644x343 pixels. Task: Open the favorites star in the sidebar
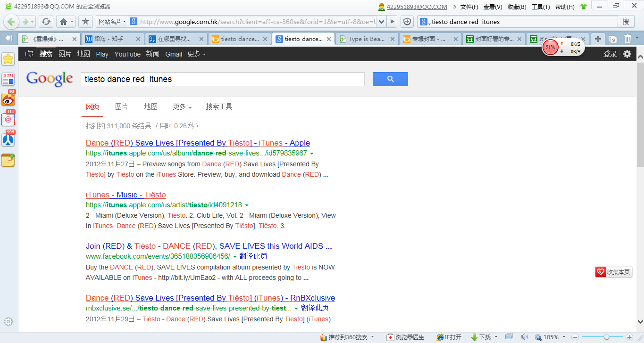8,58
